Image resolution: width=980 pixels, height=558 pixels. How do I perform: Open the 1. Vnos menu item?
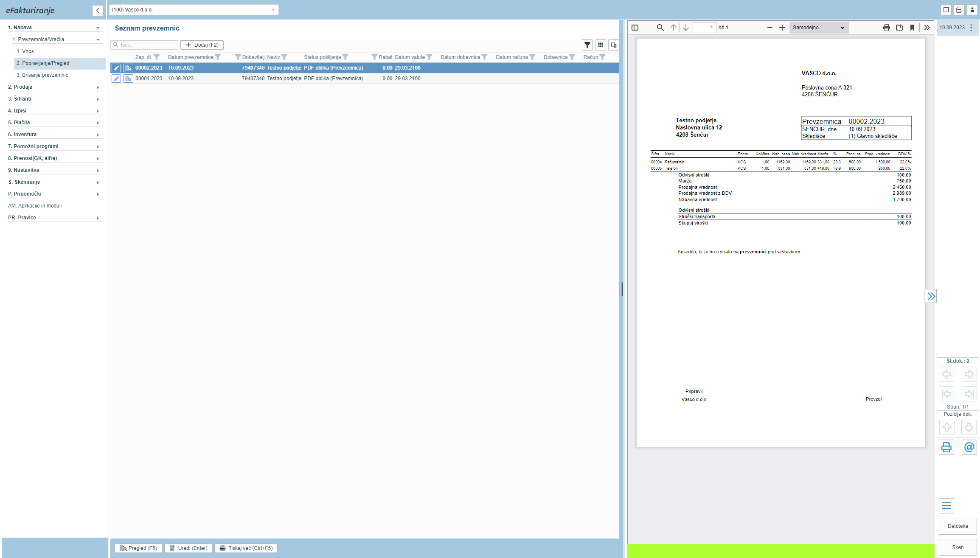tap(59, 51)
